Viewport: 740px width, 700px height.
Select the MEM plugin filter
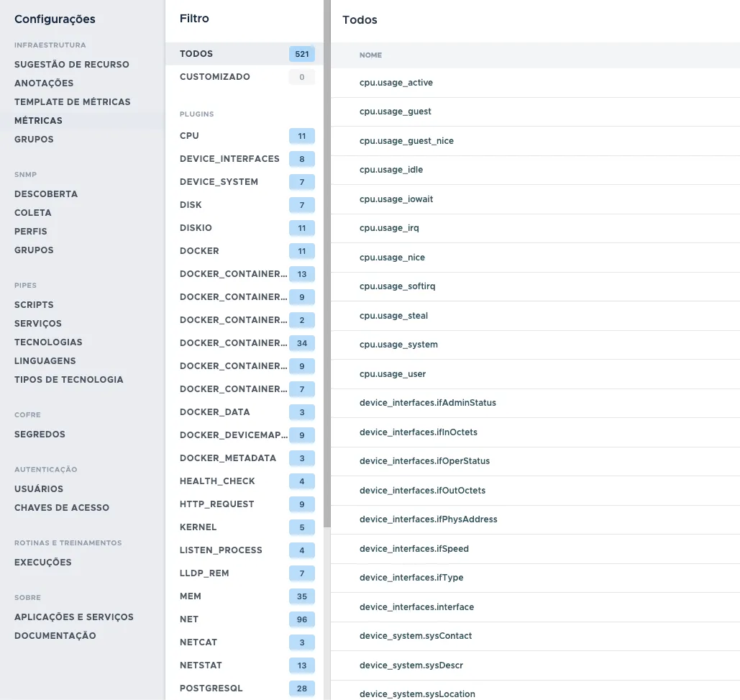point(245,596)
